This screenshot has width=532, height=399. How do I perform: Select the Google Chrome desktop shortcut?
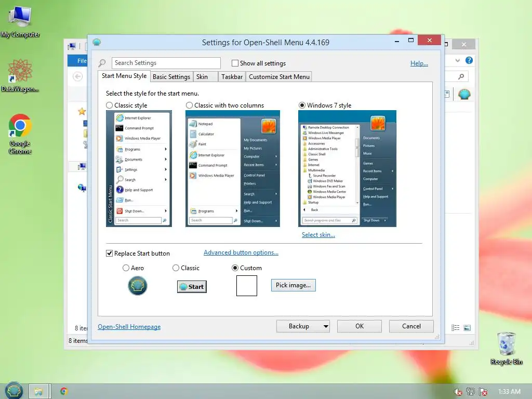[20, 134]
